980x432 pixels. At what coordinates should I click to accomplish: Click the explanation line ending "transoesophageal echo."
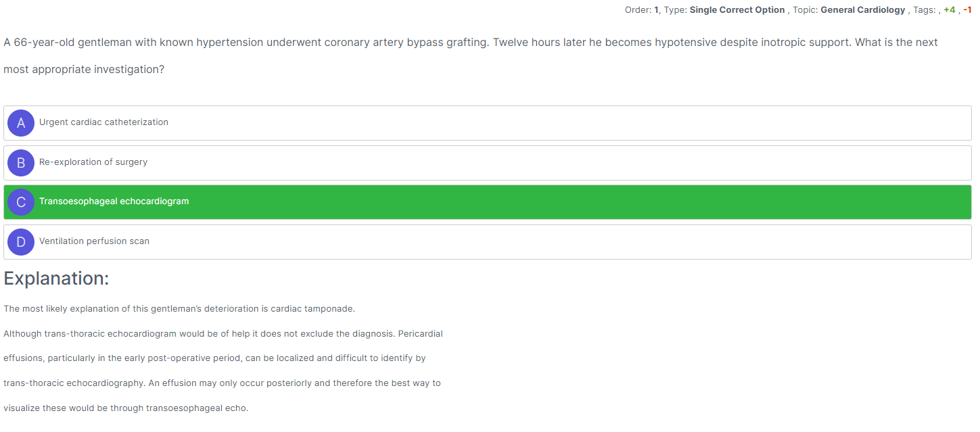(x=126, y=408)
